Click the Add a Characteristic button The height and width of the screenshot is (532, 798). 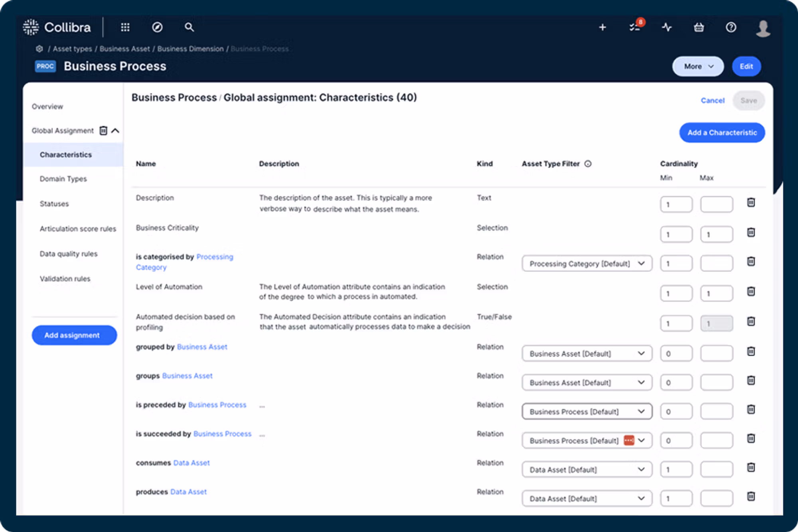[722, 133]
